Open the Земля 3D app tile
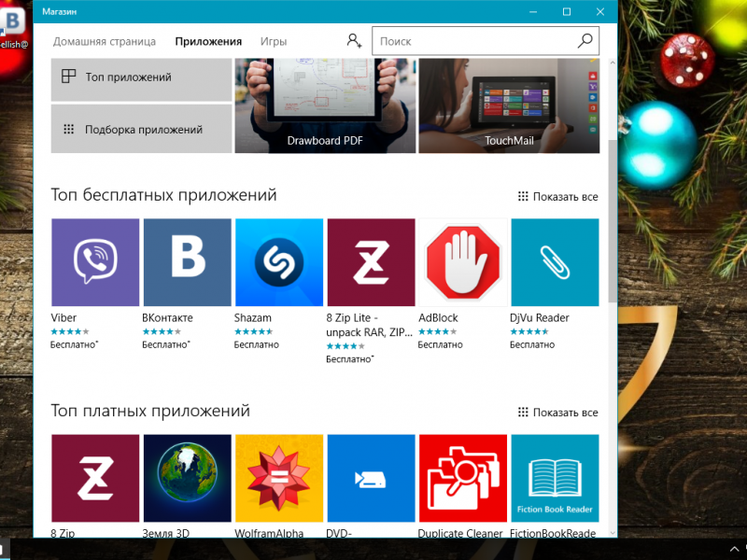This screenshot has width=747, height=560. pos(188,478)
